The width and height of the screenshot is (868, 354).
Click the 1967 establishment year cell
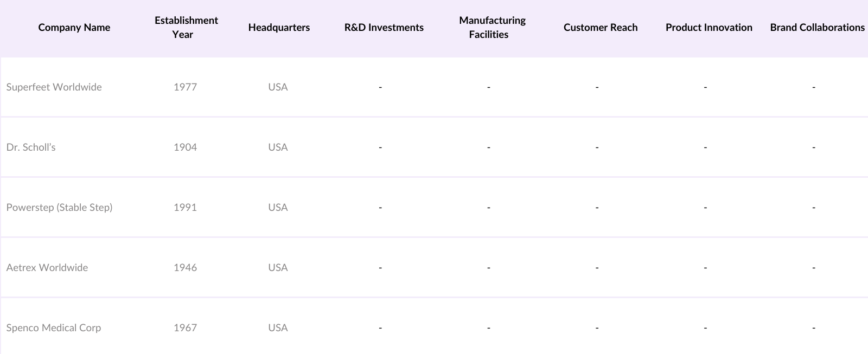(x=185, y=328)
